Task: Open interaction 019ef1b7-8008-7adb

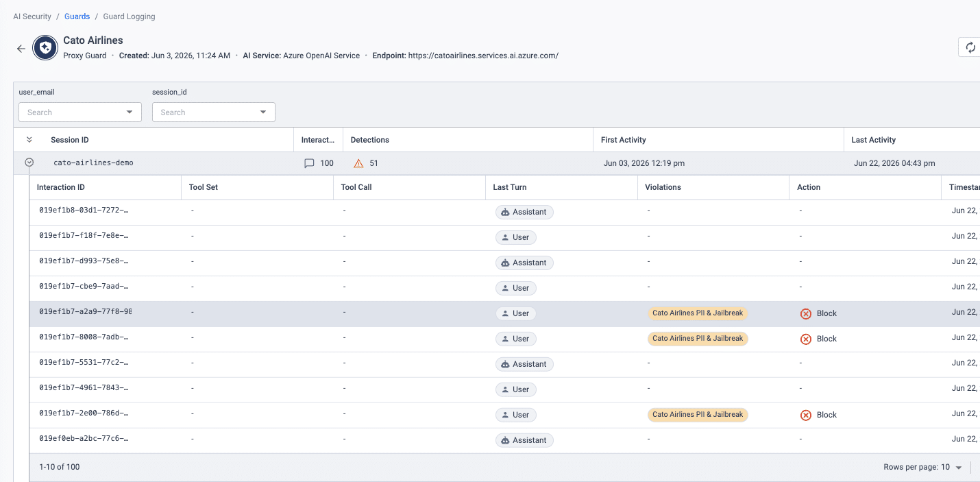Action: (x=84, y=338)
